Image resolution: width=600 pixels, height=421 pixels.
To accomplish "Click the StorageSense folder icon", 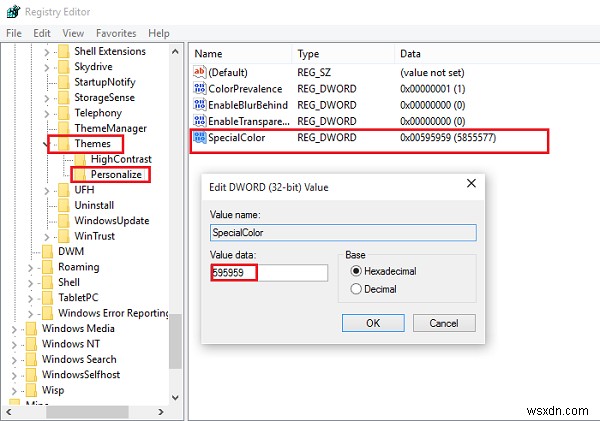I will pyautogui.click(x=64, y=98).
